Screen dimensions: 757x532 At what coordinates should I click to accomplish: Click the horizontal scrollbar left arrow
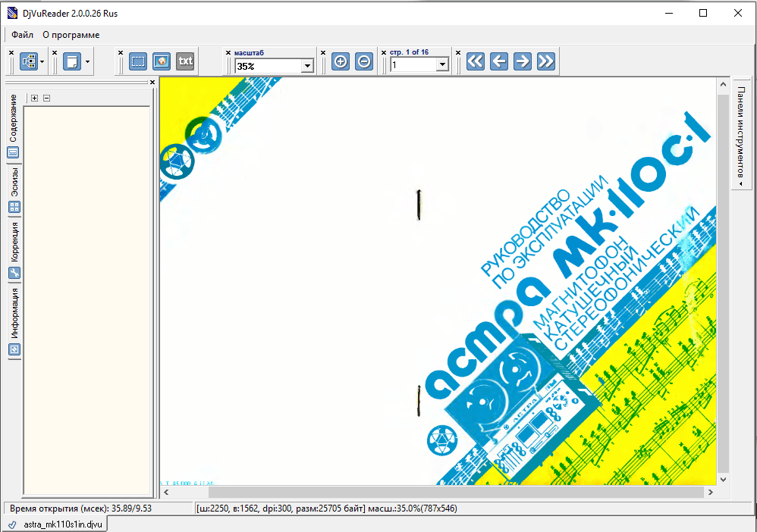pos(167,492)
